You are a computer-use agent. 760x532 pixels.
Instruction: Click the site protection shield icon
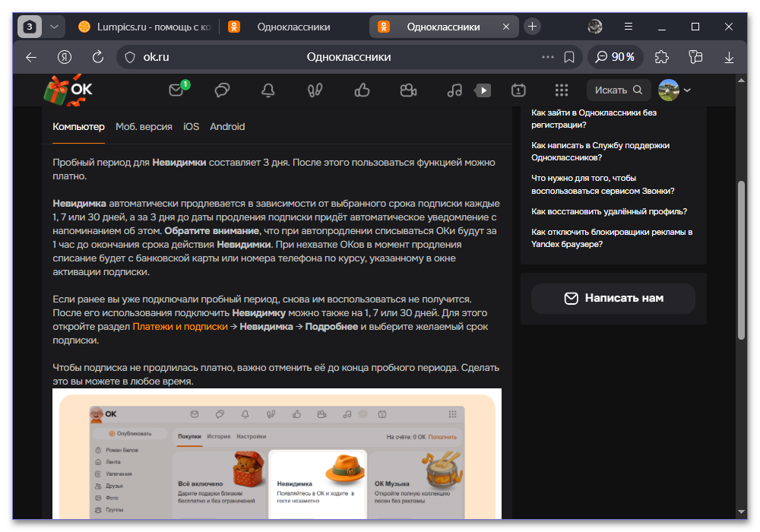130,57
